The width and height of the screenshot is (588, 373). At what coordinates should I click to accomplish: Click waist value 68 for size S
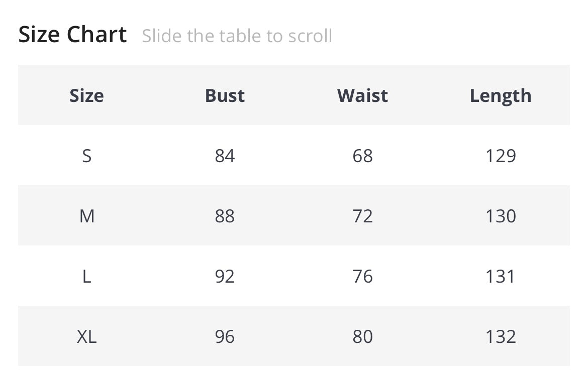click(362, 156)
